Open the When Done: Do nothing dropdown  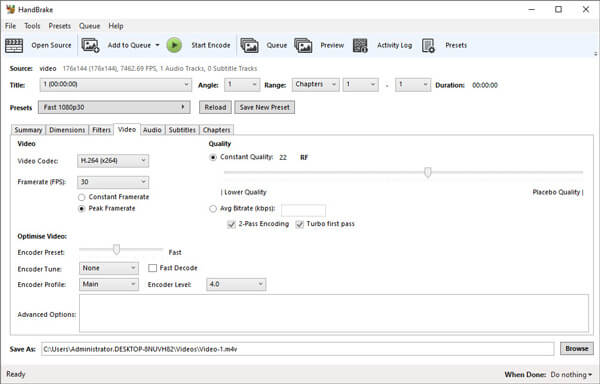[x=571, y=374]
